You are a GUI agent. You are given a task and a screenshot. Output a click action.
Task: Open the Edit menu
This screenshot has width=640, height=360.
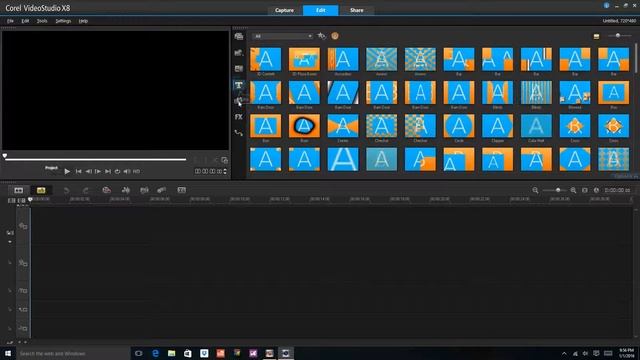click(25, 21)
